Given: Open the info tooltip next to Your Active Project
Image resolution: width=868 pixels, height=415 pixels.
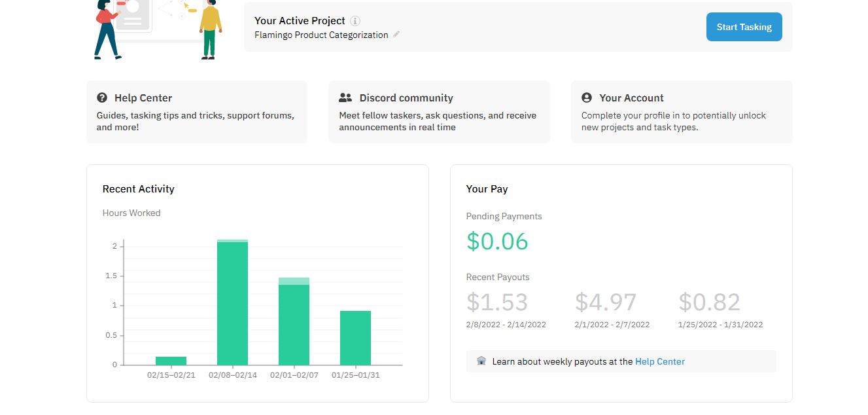Looking at the screenshot, I should coord(355,20).
